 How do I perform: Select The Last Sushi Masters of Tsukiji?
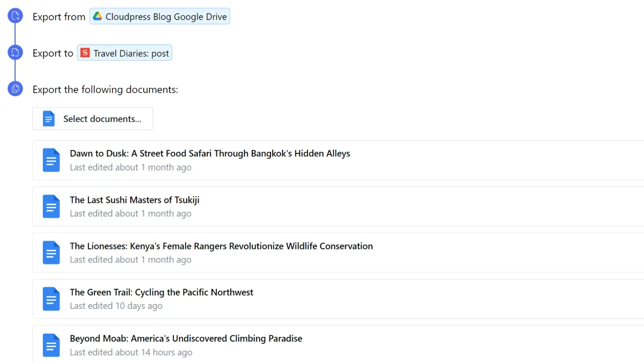338,206
